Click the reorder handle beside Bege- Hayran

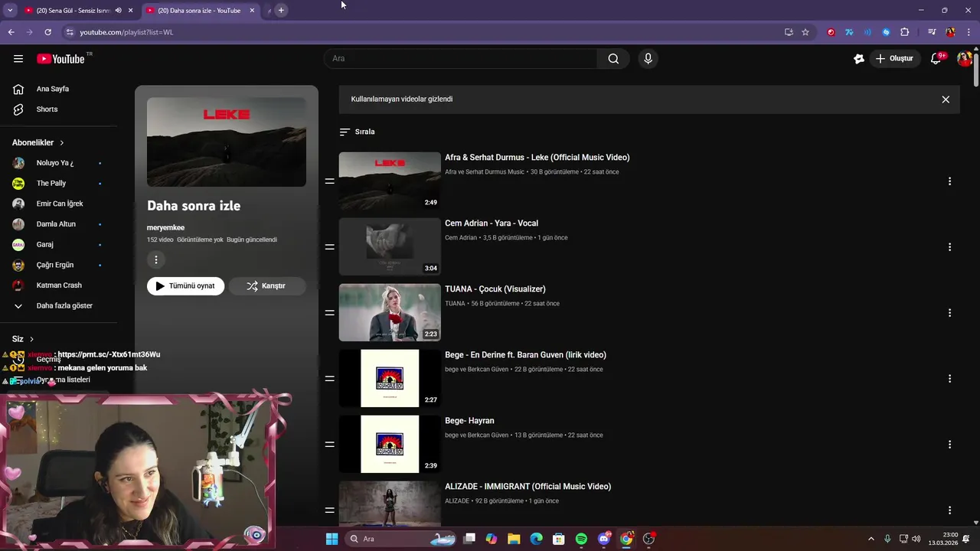(x=329, y=445)
